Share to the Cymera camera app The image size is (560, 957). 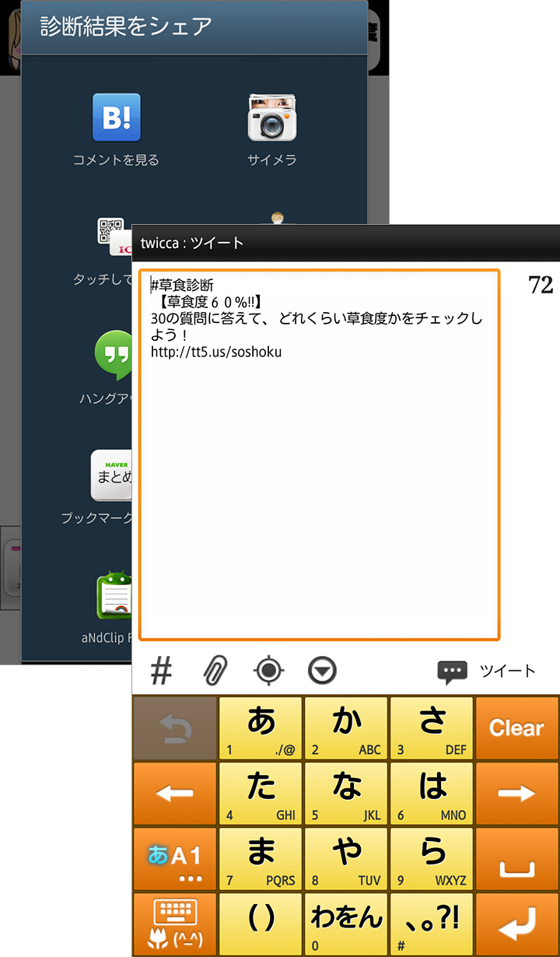pyautogui.click(x=271, y=117)
